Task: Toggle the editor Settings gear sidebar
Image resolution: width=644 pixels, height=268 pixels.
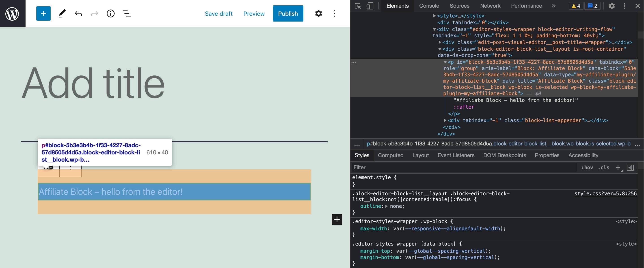Action: [x=318, y=13]
